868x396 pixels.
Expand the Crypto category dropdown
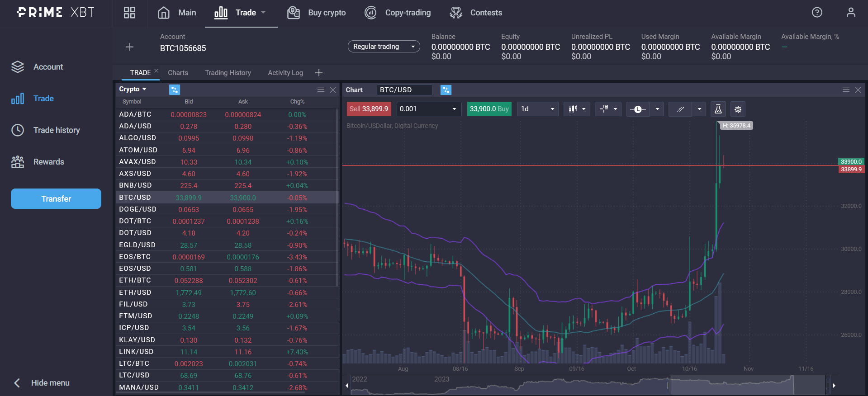(x=133, y=89)
